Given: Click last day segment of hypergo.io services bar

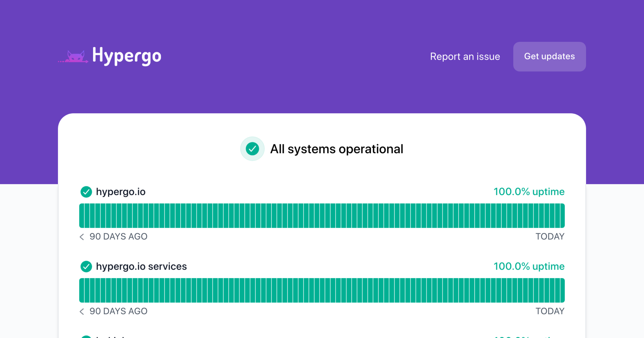Looking at the screenshot, I should [562, 290].
